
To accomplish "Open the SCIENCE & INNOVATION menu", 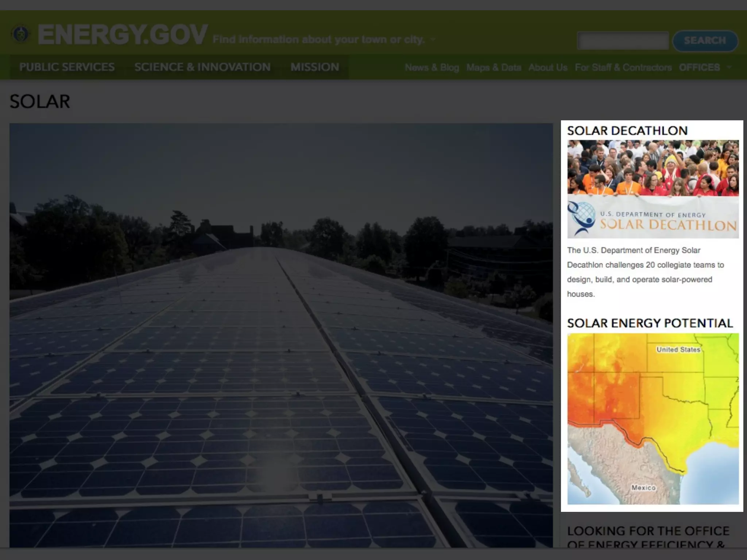I will coord(202,67).
